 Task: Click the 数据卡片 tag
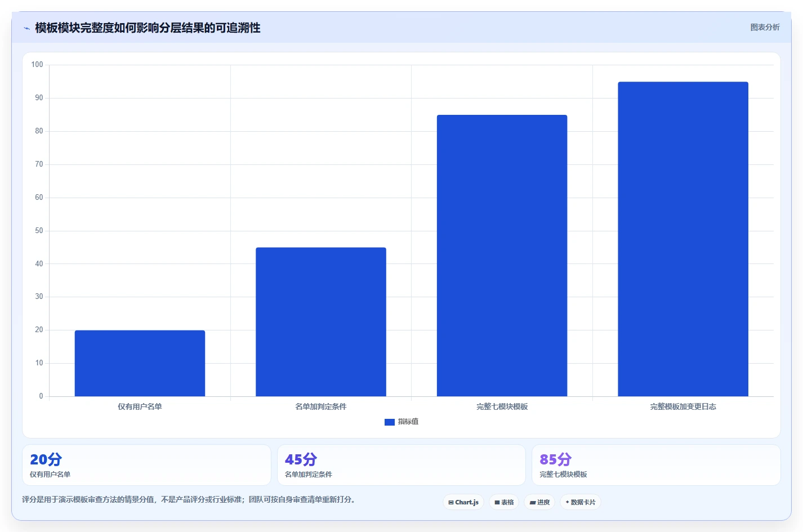(581, 502)
